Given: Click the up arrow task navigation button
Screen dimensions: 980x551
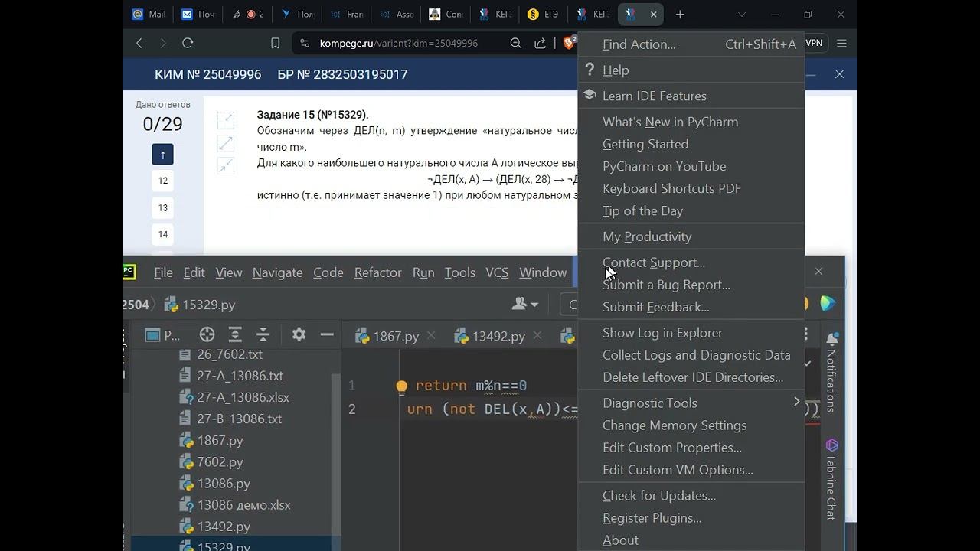Looking at the screenshot, I should (162, 154).
